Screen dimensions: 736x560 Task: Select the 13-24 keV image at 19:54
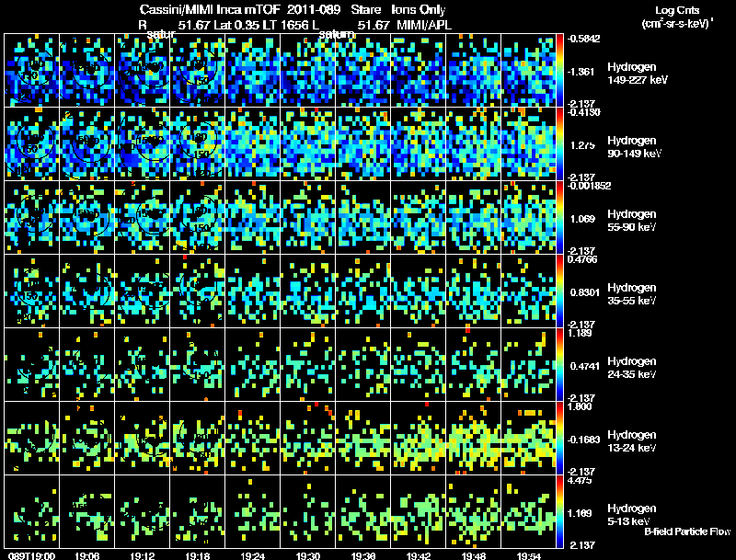pos(528,439)
